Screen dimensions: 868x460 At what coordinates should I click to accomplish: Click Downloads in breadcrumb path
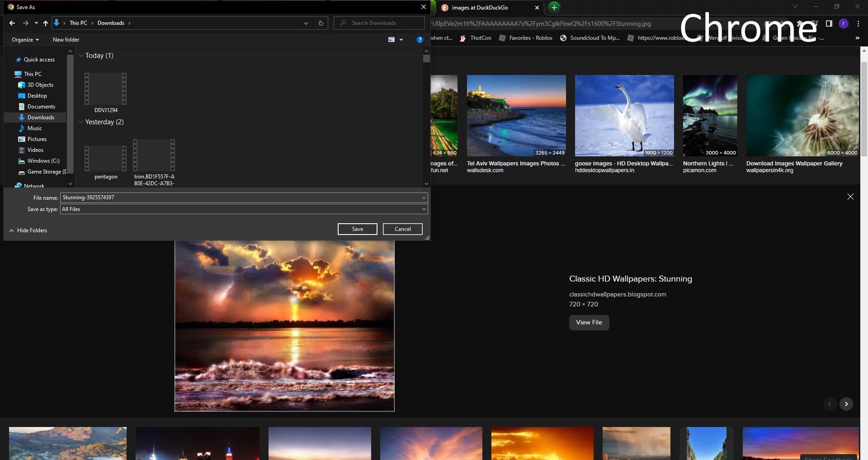point(111,23)
